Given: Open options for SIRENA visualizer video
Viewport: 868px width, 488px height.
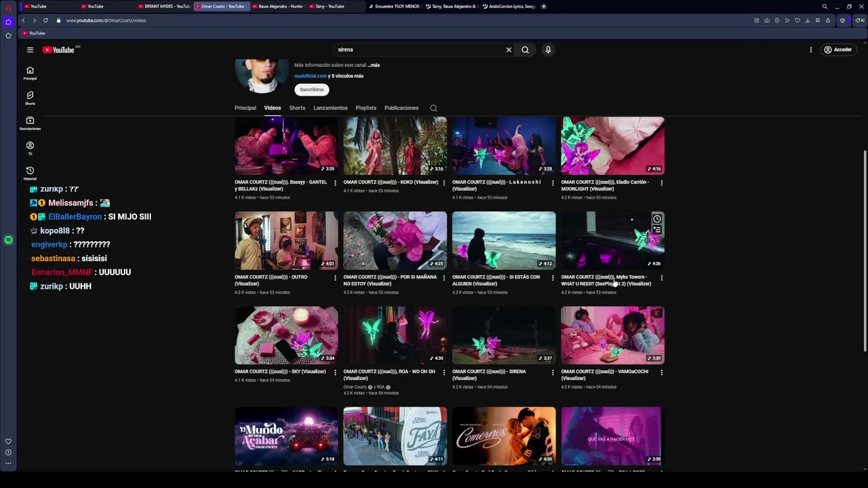Looking at the screenshot, I should click(x=553, y=372).
